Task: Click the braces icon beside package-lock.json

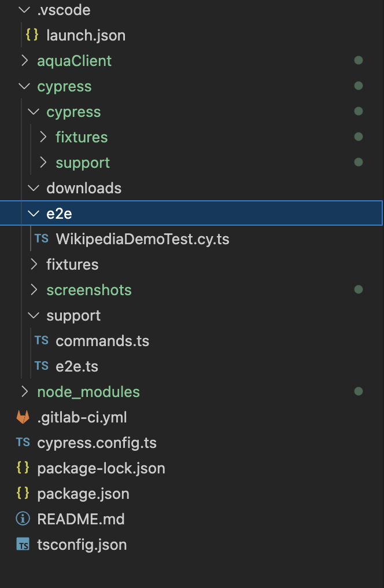Action: pyautogui.click(x=23, y=468)
